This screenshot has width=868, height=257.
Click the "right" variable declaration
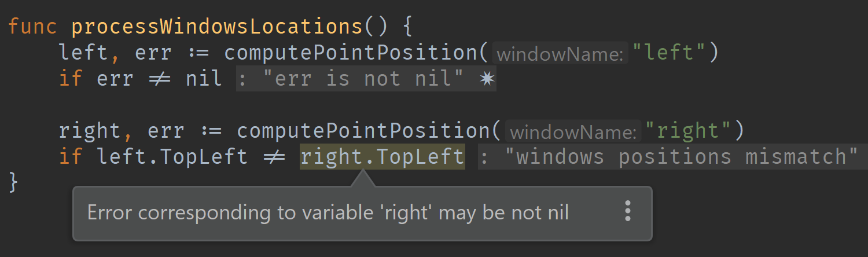(x=90, y=131)
